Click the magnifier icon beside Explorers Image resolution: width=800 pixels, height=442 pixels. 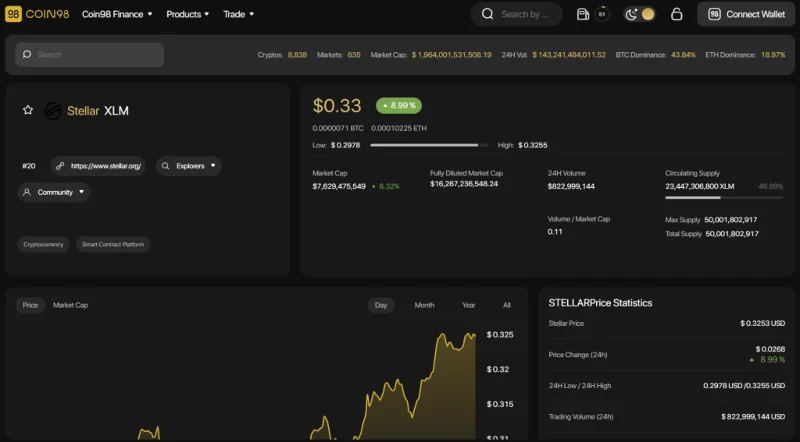tap(165, 166)
